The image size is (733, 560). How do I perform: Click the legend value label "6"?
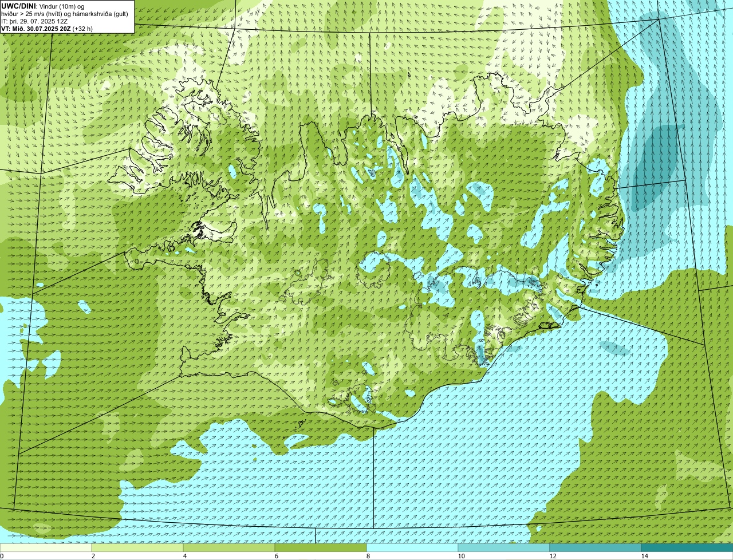(x=277, y=556)
